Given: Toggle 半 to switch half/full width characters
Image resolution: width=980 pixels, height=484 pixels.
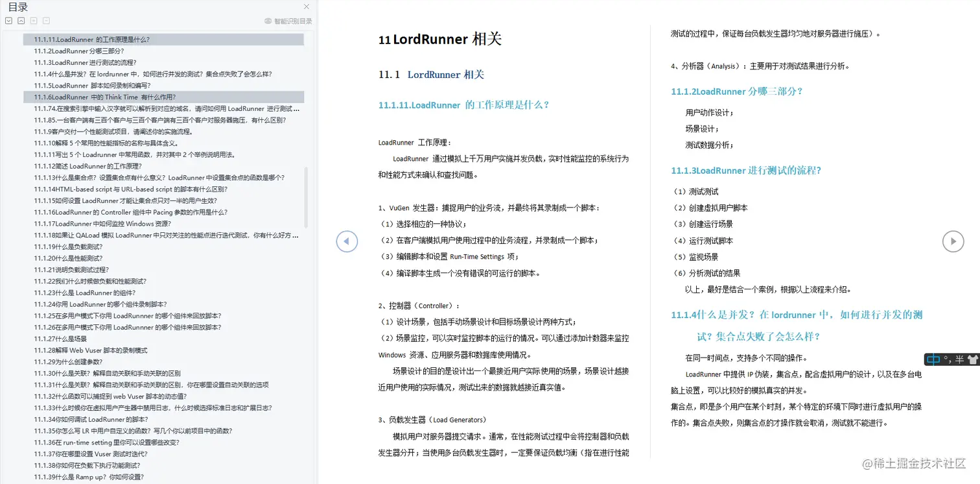Looking at the screenshot, I should [959, 359].
